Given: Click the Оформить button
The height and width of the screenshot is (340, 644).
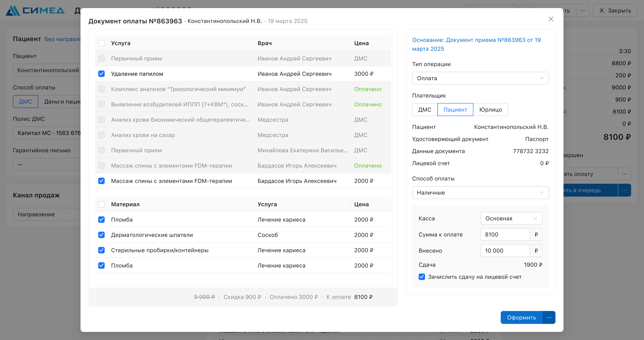Looking at the screenshot, I should tap(521, 317).
